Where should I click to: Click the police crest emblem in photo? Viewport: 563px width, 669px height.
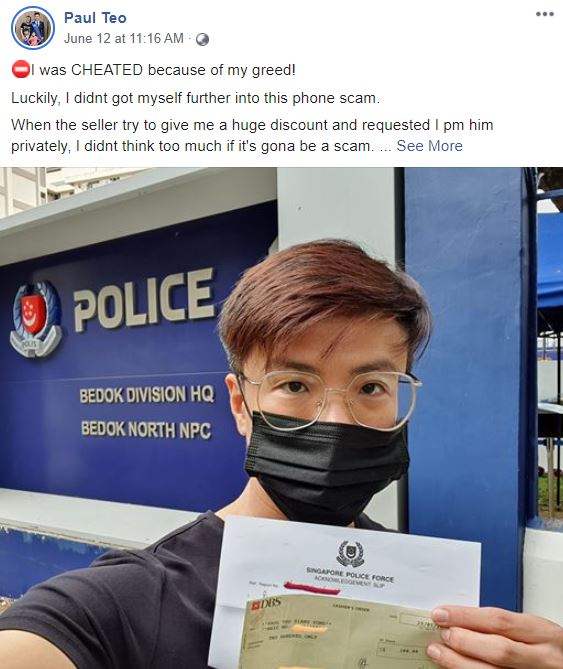[36, 319]
